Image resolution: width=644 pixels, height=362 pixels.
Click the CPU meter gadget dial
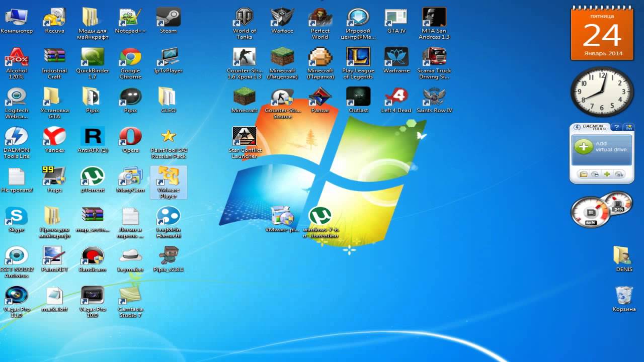click(591, 212)
